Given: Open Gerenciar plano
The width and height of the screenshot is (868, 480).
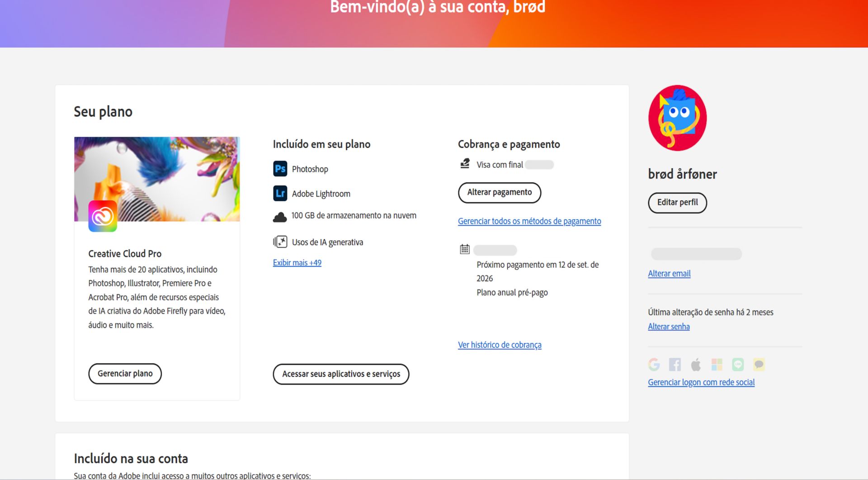Looking at the screenshot, I should [125, 374].
